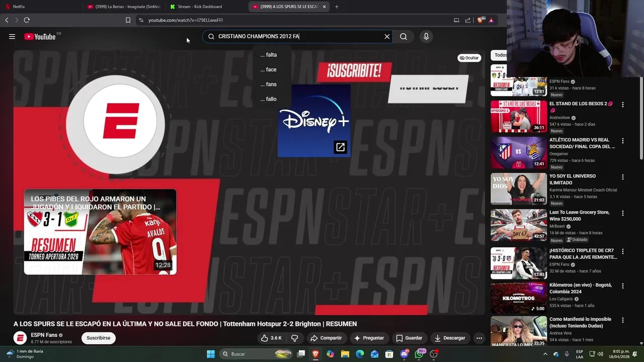Show hidden system tray icons
Image resolution: width=644 pixels, height=362 pixels.
pyautogui.click(x=545, y=354)
